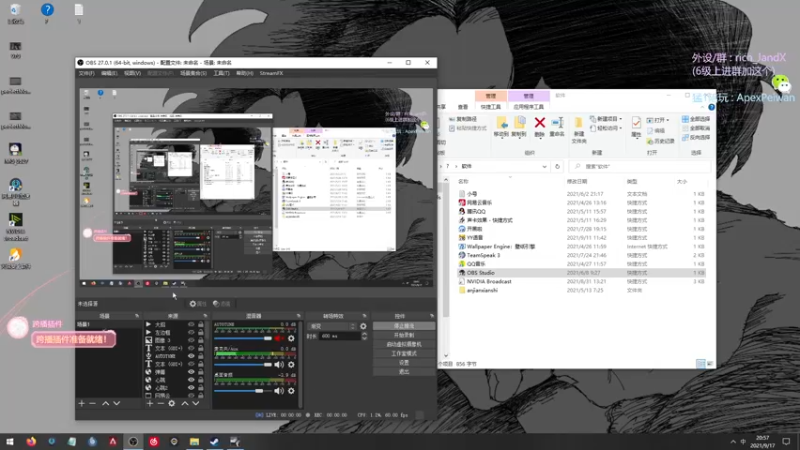Hide the AUTOTUNE source with eye icon
Screen dimensions: 800x450
click(x=191, y=356)
